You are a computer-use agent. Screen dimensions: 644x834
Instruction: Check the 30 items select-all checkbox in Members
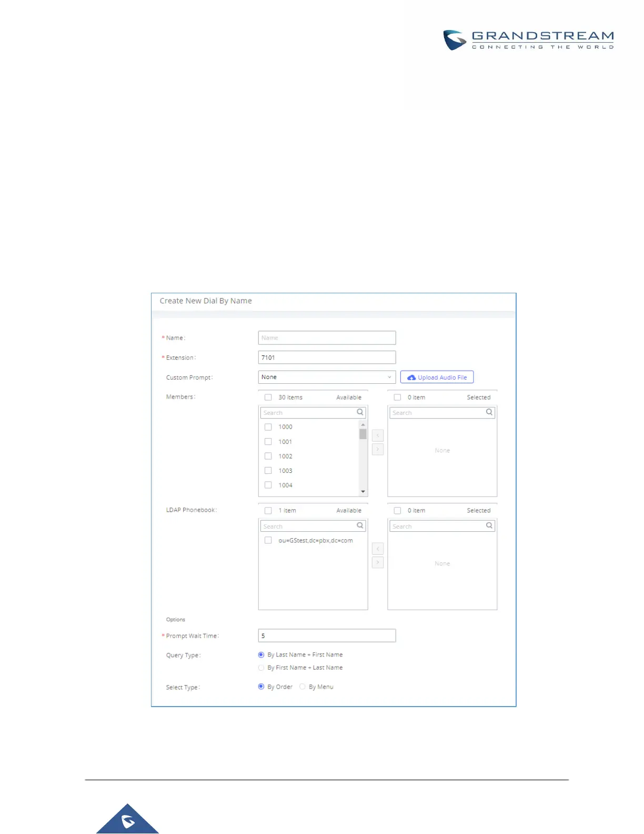(x=268, y=398)
